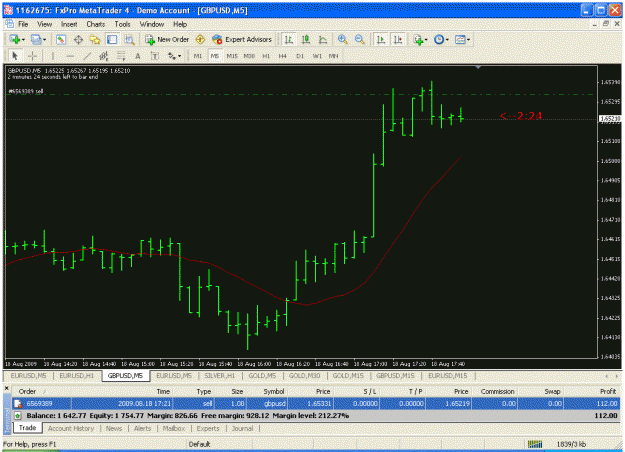Switch timeframe to W1

(317, 56)
